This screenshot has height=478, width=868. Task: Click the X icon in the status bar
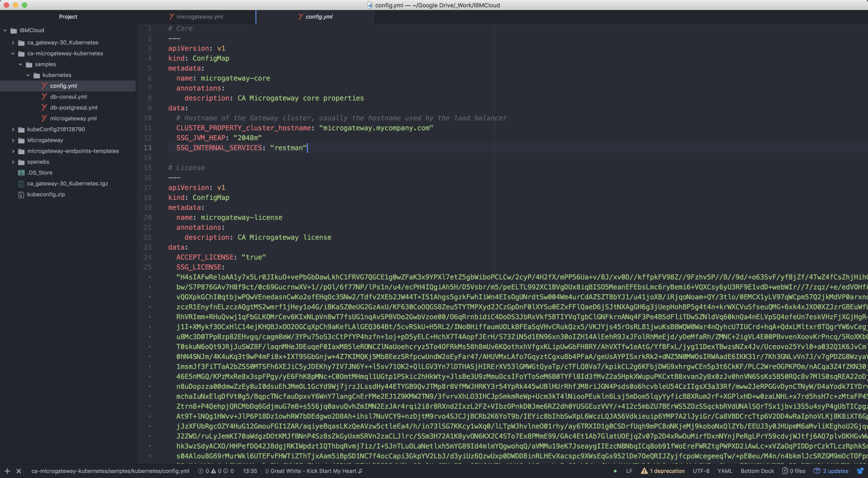tap(18, 471)
